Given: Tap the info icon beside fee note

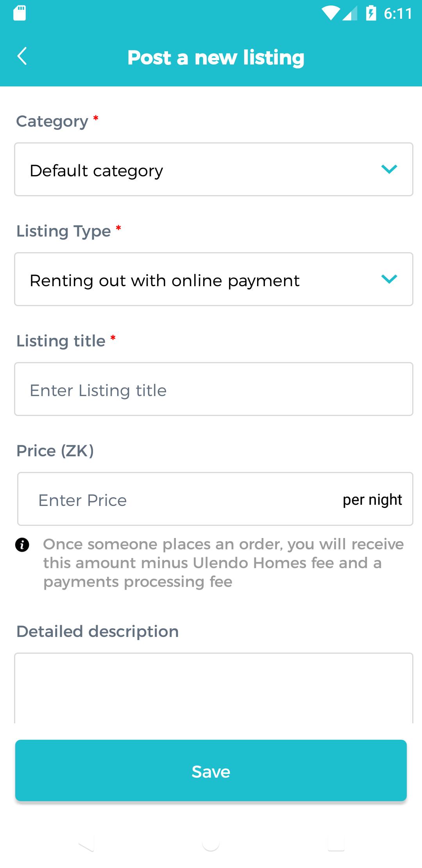Looking at the screenshot, I should (22, 544).
